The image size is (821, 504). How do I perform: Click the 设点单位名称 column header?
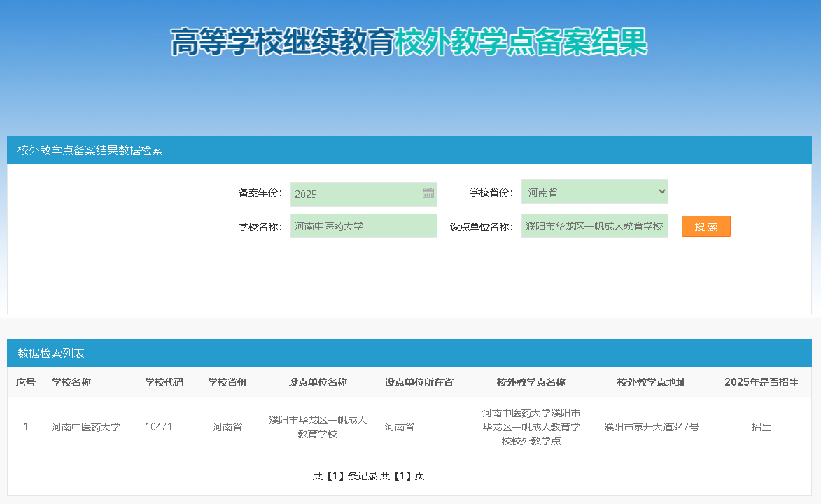coord(318,382)
